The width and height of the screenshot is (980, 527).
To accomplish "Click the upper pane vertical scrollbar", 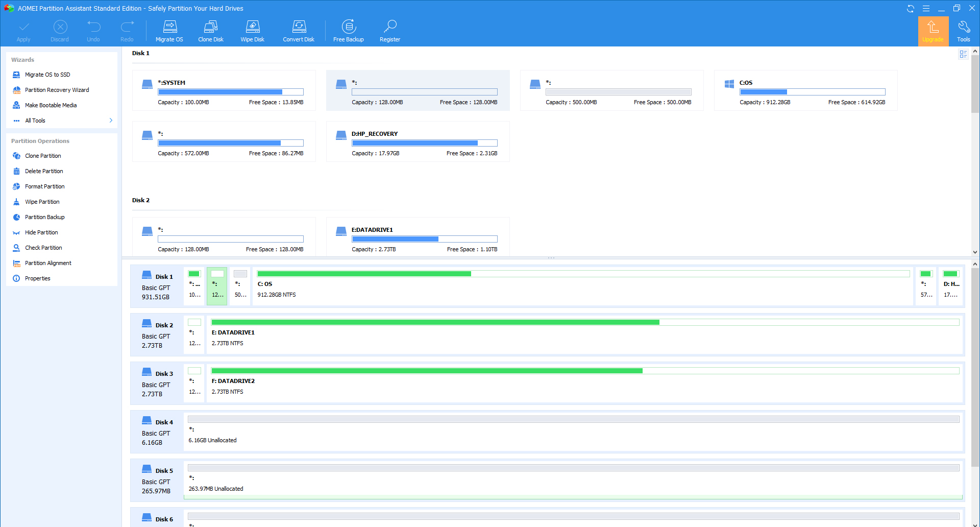I will coord(975,84).
